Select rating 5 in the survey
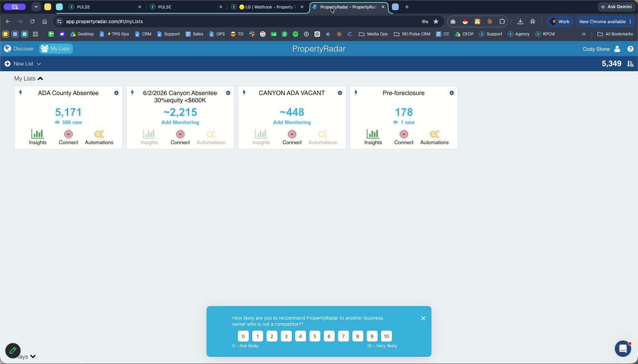Screen dimensions: 638x364 [x=315, y=336]
